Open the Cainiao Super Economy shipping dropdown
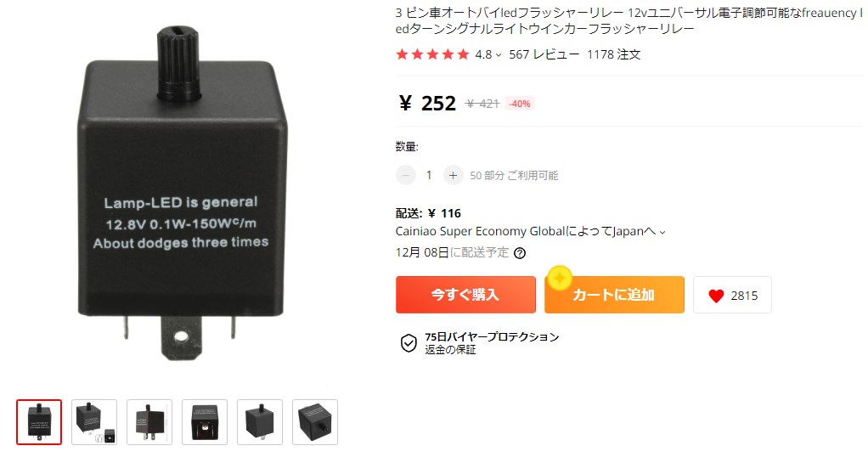This screenshot has height=457, width=868. point(530,232)
